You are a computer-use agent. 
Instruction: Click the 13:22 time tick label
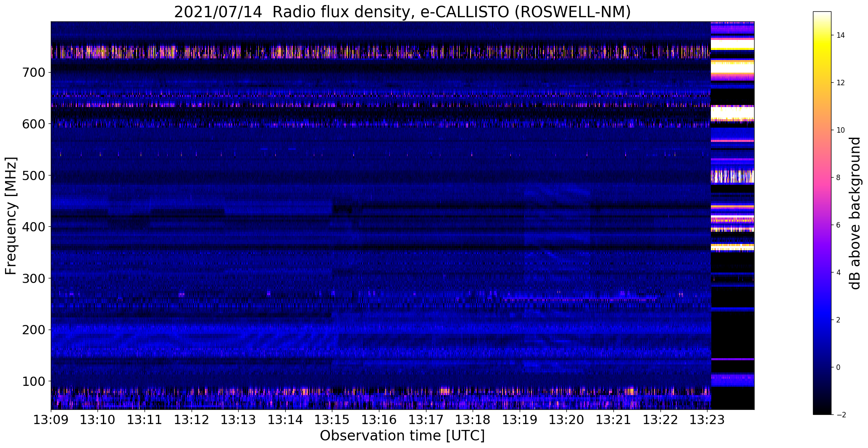[660, 420]
